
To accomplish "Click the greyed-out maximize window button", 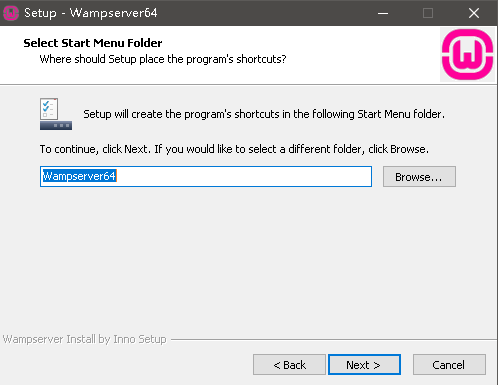I will click(x=428, y=13).
